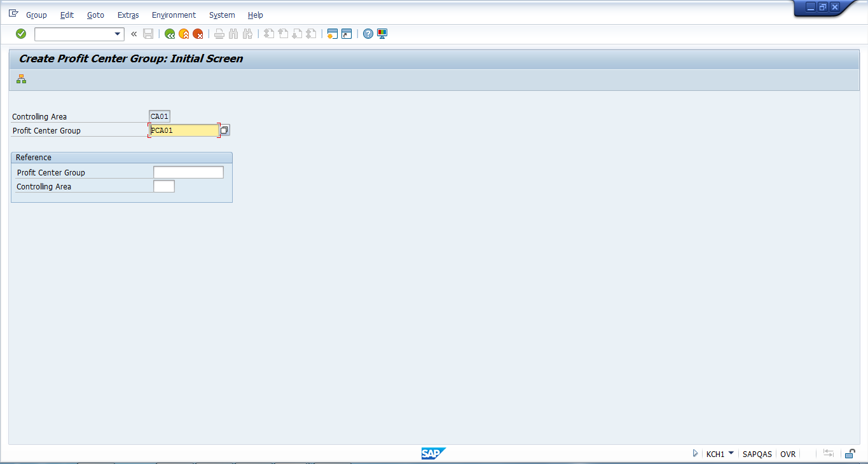Screen dimensions: 868x464
Task: Click the Profit Center Group field containing PCA01
Action: click(x=184, y=130)
